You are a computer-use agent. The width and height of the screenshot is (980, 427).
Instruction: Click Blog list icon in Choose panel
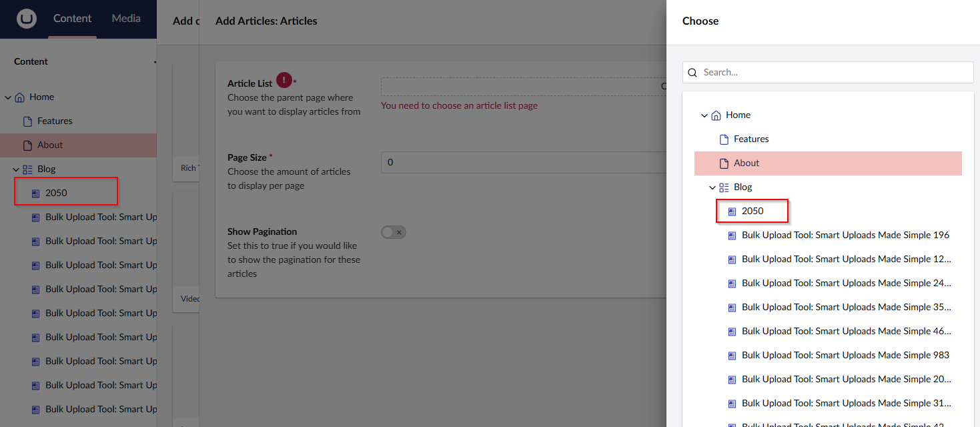(x=724, y=187)
